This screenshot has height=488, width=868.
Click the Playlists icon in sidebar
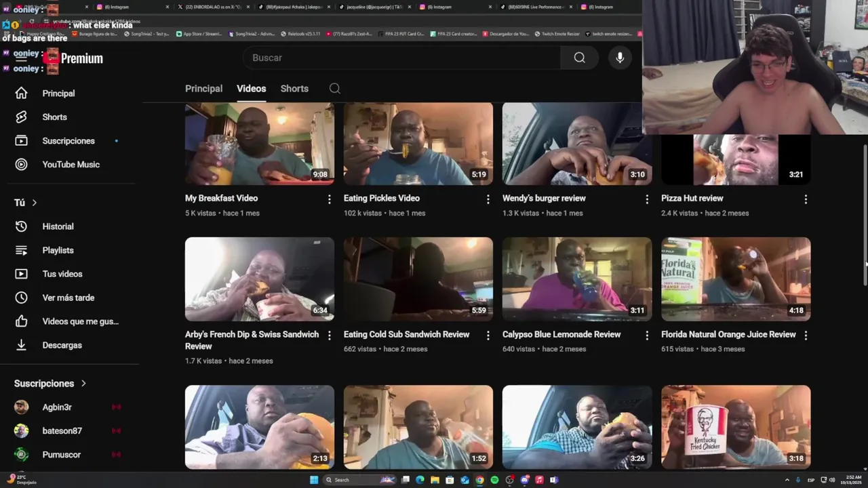(21, 250)
